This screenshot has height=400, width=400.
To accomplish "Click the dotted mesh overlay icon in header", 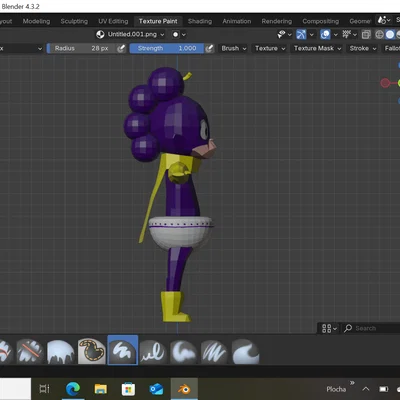I will (347, 34).
